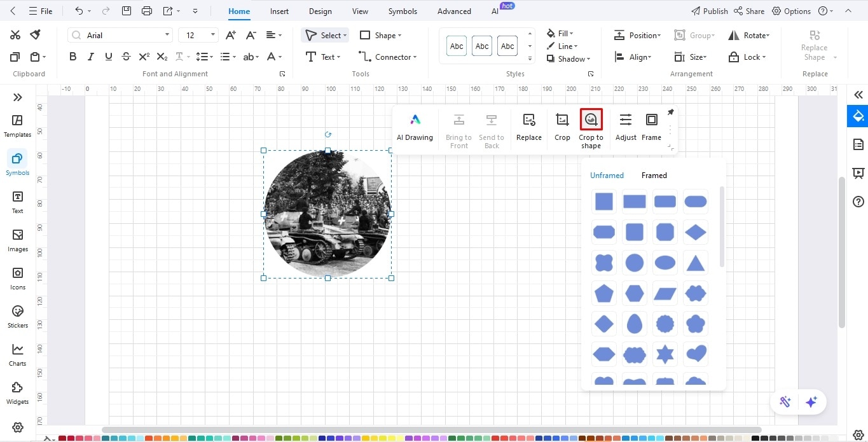Click the Crop to shape tool

[591, 130]
